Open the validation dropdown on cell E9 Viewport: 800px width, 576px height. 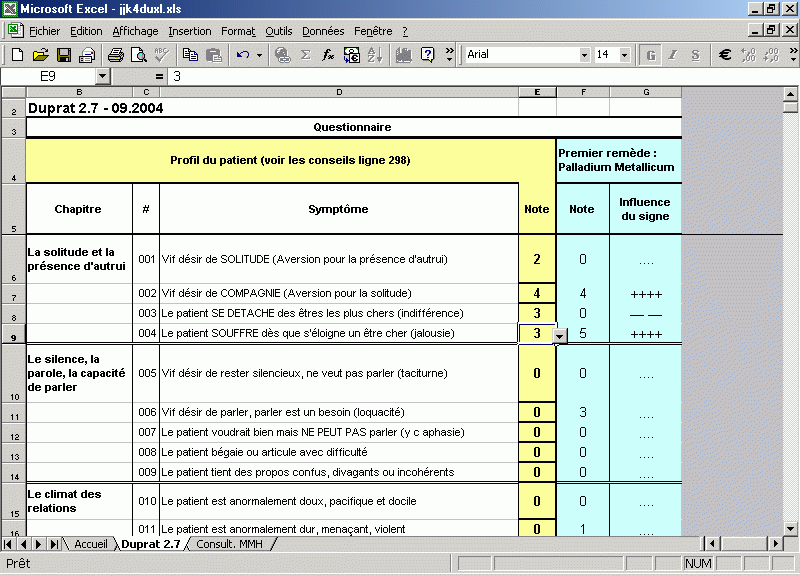(560, 337)
